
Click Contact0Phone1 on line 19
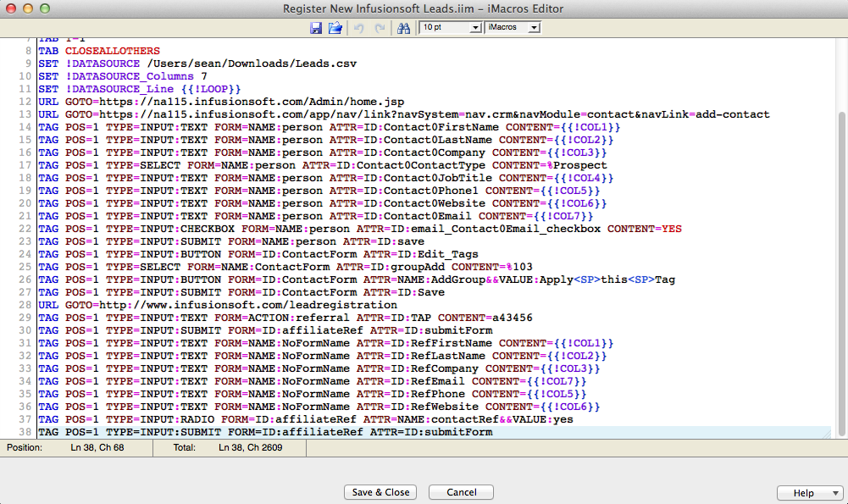[x=431, y=191]
